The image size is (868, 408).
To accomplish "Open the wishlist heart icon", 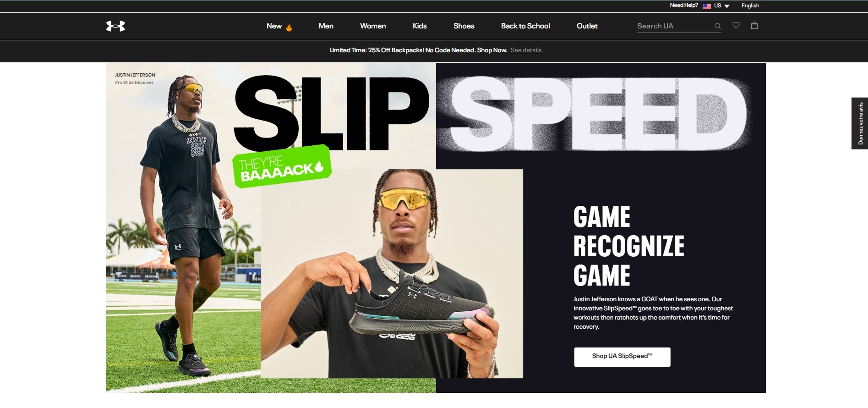I will (x=736, y=25).
